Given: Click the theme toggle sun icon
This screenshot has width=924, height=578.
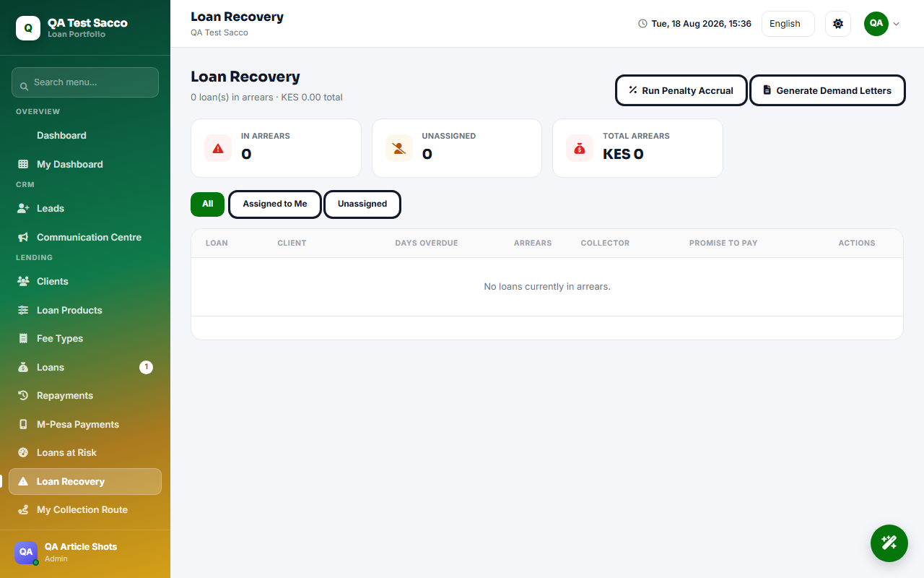Looking at the screenshot, I should 837,24.
